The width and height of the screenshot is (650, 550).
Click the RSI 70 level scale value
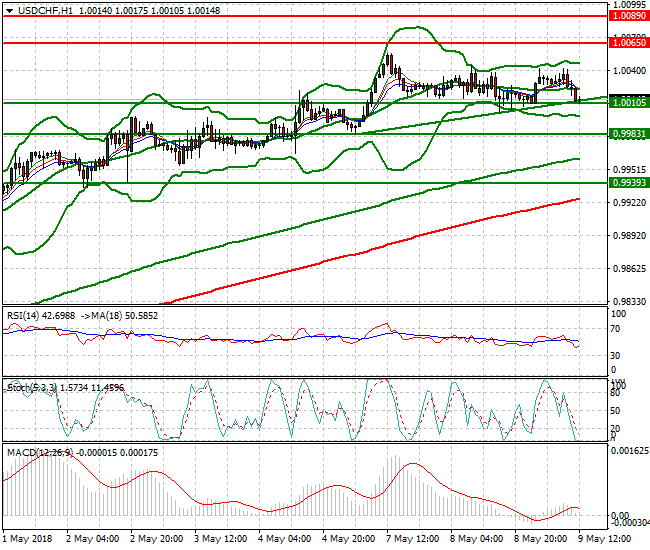click(616, 329)
